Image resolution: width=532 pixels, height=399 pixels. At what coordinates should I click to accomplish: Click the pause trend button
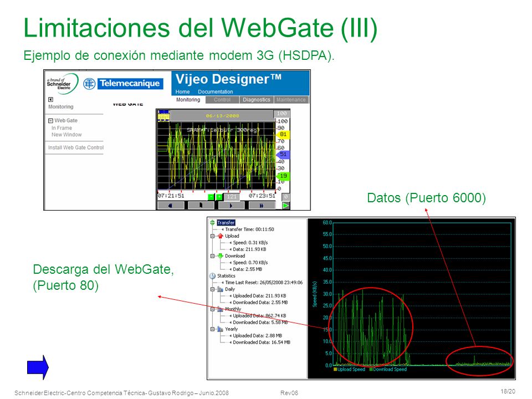pos(201,205)
